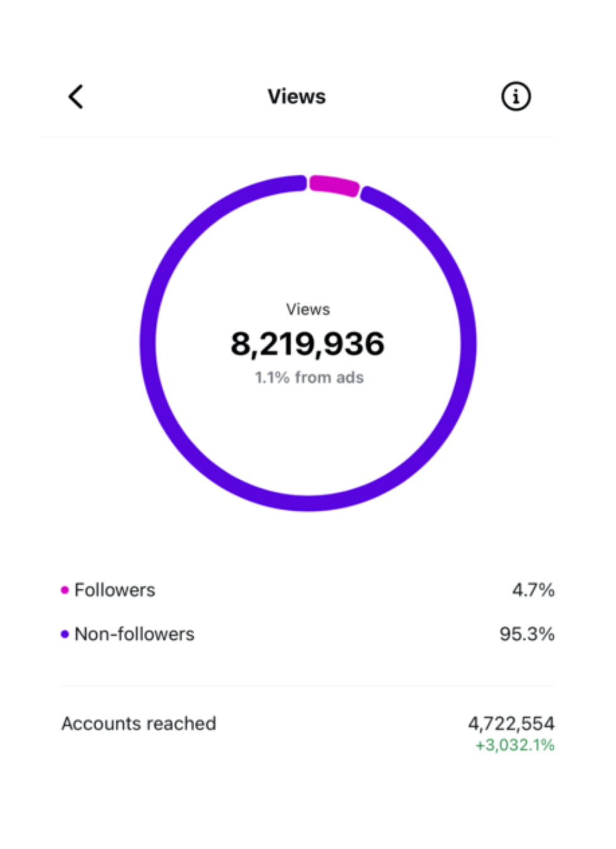Viewport: 616px width, 849px height.
Task: Select the Followers legend label
Action: [114, 590]
